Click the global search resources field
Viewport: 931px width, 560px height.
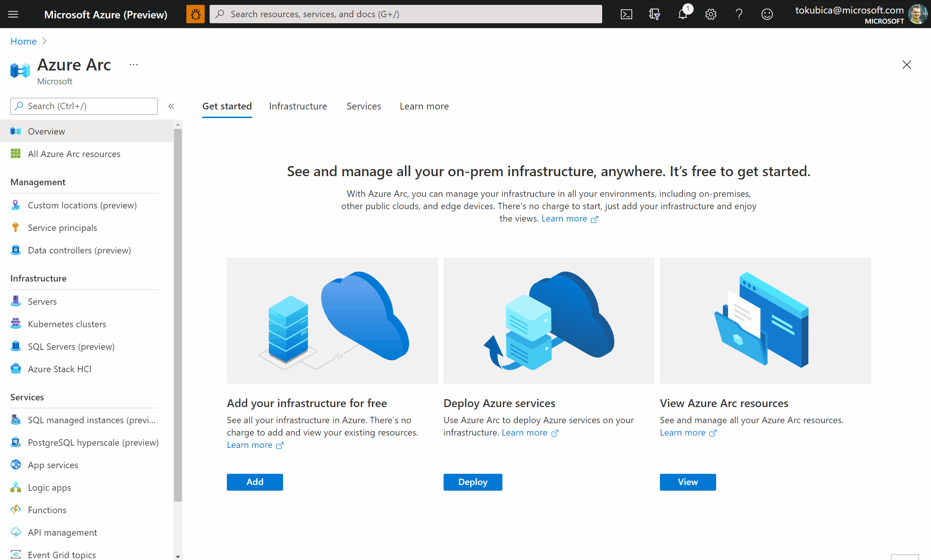click(406, 14)
